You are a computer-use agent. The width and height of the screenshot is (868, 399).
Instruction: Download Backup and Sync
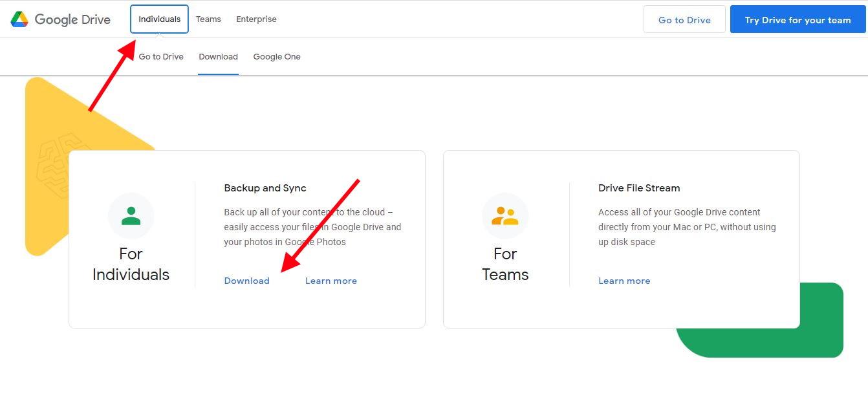click(x=246, y=281)
